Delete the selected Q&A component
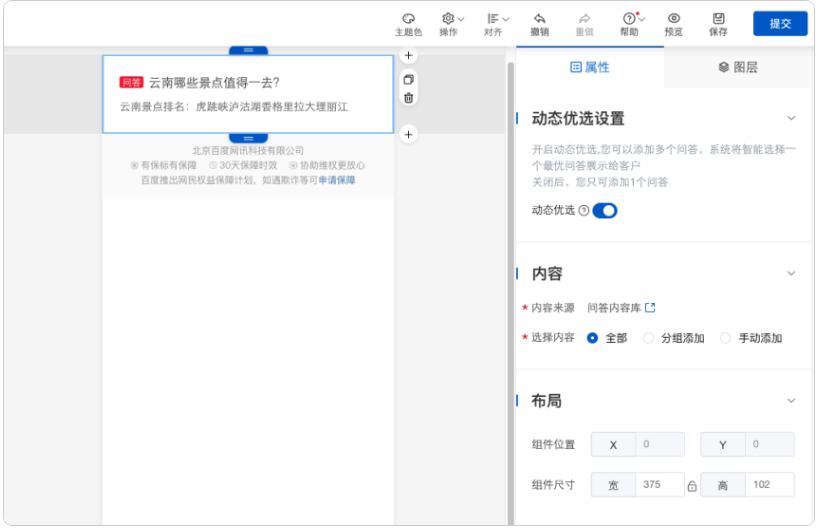 pyautogui.click(x=408, y=98)
